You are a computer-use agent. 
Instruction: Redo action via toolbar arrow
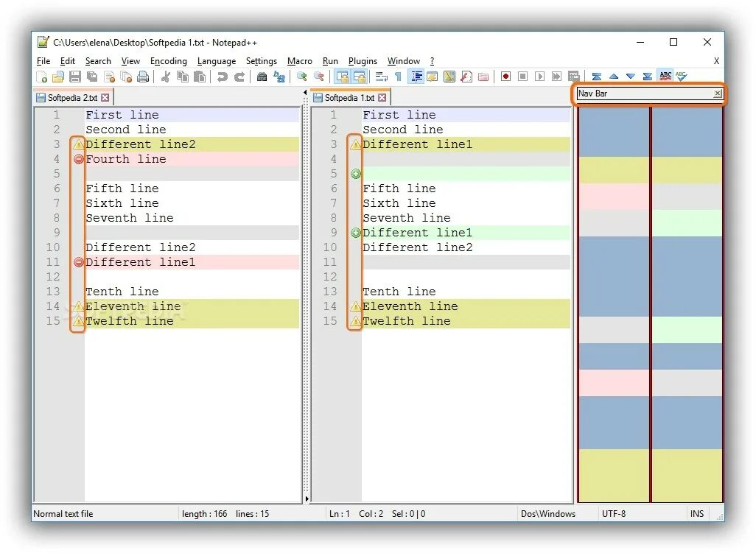tap(239, 77)
